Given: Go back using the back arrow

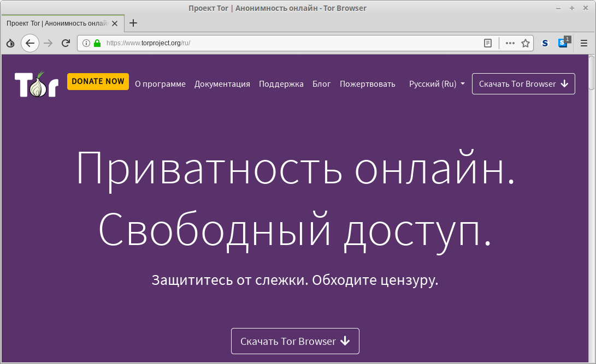Looking at the screenshot, I should click(30, 43).
